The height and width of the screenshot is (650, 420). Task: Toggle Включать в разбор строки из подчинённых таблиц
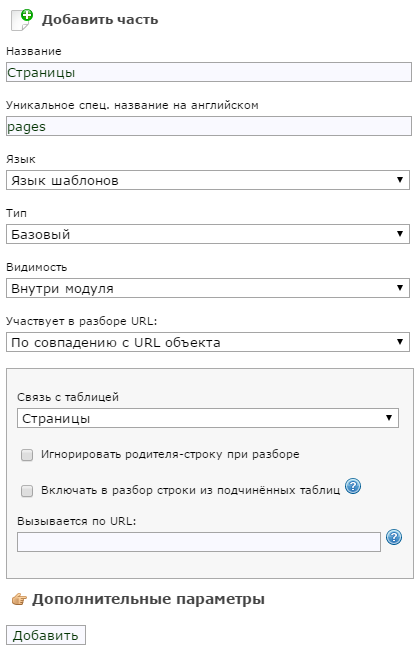point(27,491)
